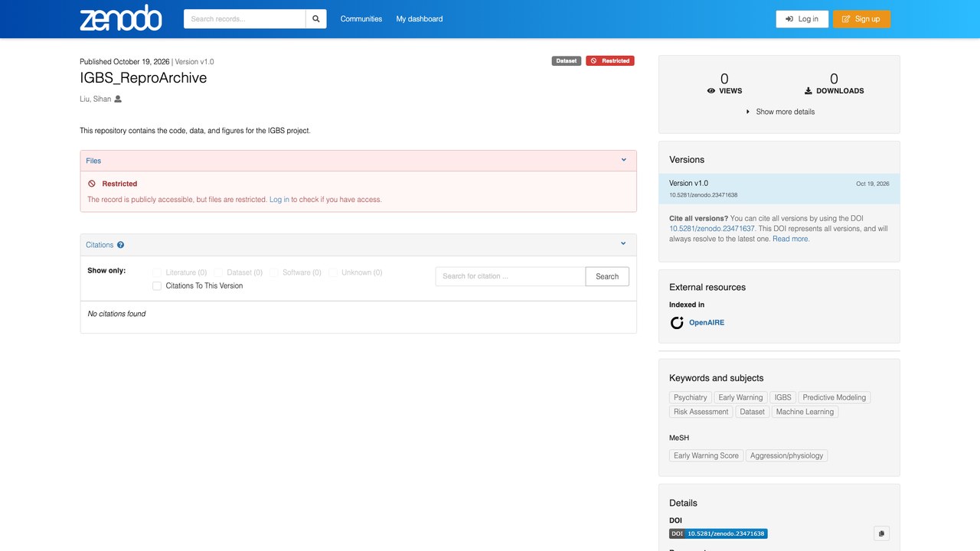Viewport: 980px width, 551px height.
Task: Click the Risk Assessment keyword tag
Action: click(x=701, y=412)
